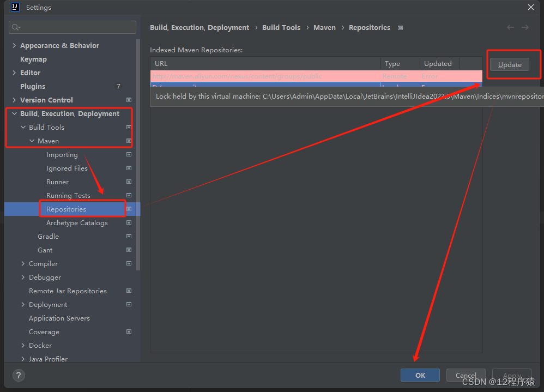
Task: Expand the Version Control chevron
Action: [14, 100]
